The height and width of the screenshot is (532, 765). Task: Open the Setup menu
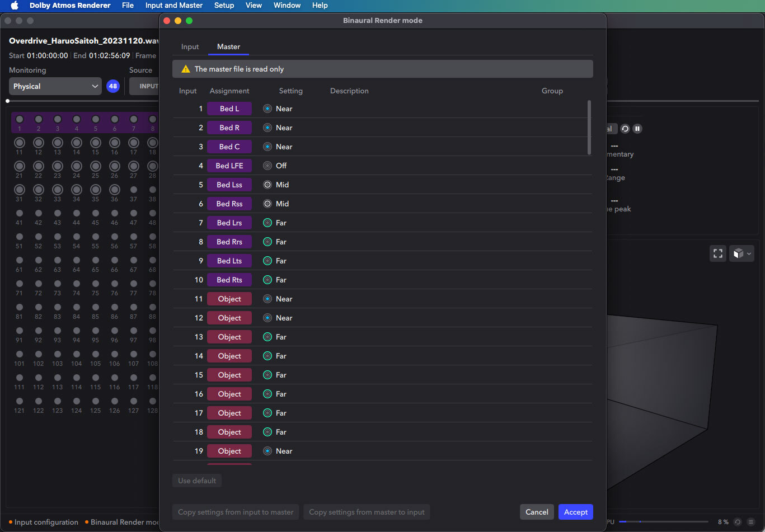click(x=224, y=5)
